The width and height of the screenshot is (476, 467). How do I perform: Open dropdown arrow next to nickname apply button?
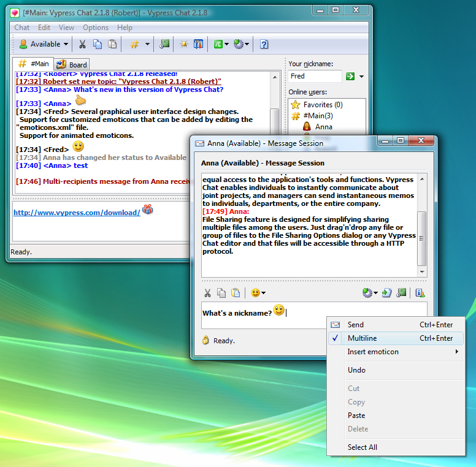point(361,77)
